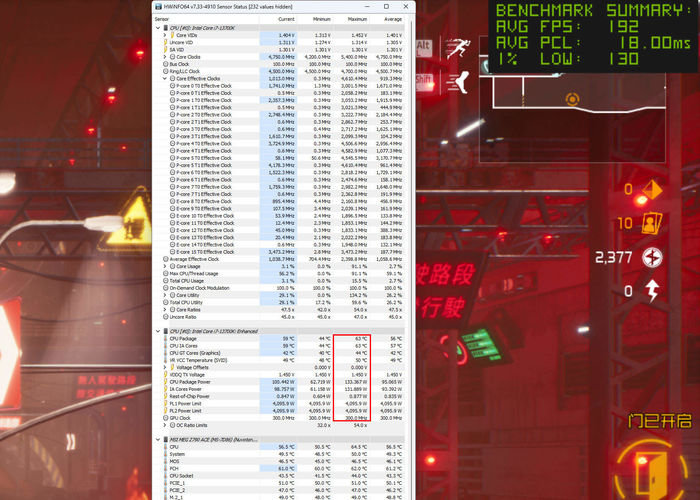Click the 4,750.0 MHz current Core Clocks value
The height and width of the screenshot is (500, 700).
tap(282, 57)
